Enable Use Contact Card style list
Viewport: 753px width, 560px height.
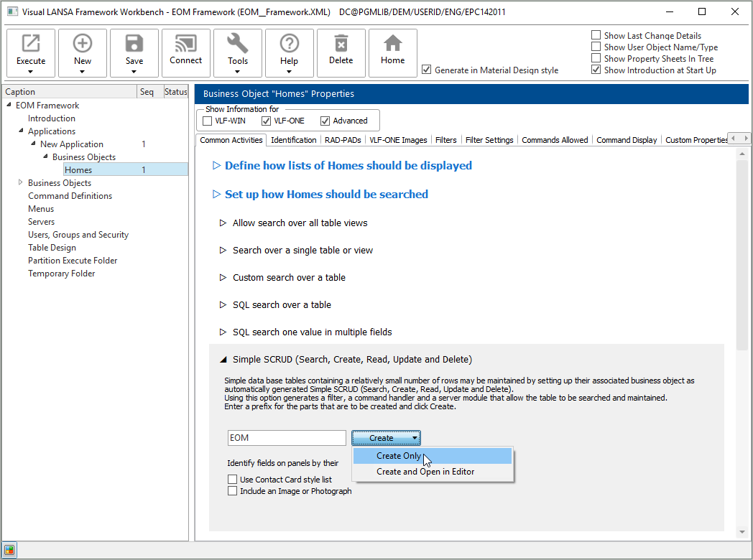point(232,480)
